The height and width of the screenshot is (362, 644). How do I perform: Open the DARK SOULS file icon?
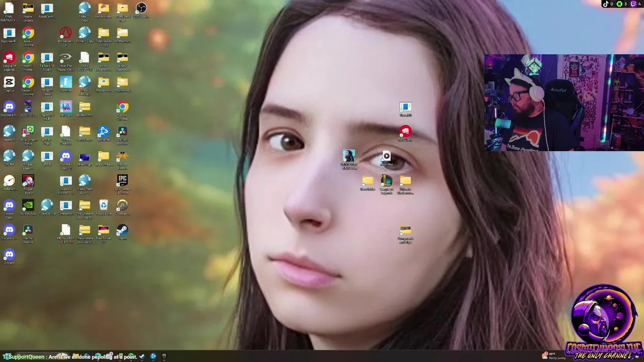[x=85, y=58]
